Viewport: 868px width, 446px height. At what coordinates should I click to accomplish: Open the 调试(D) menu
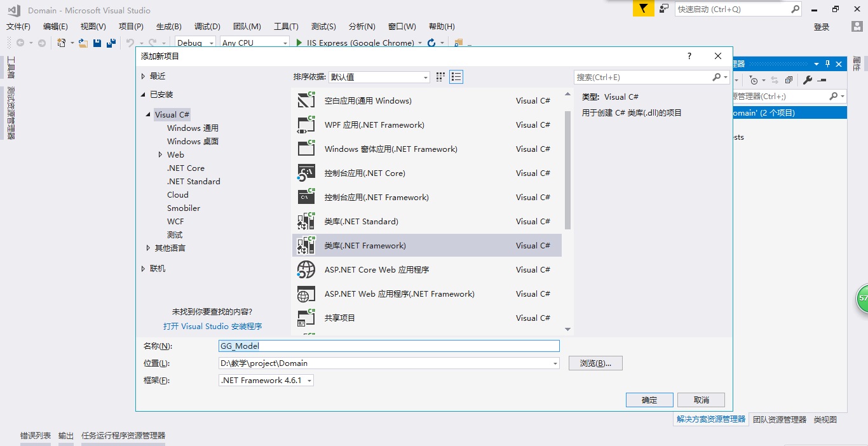tap(207, 26)
